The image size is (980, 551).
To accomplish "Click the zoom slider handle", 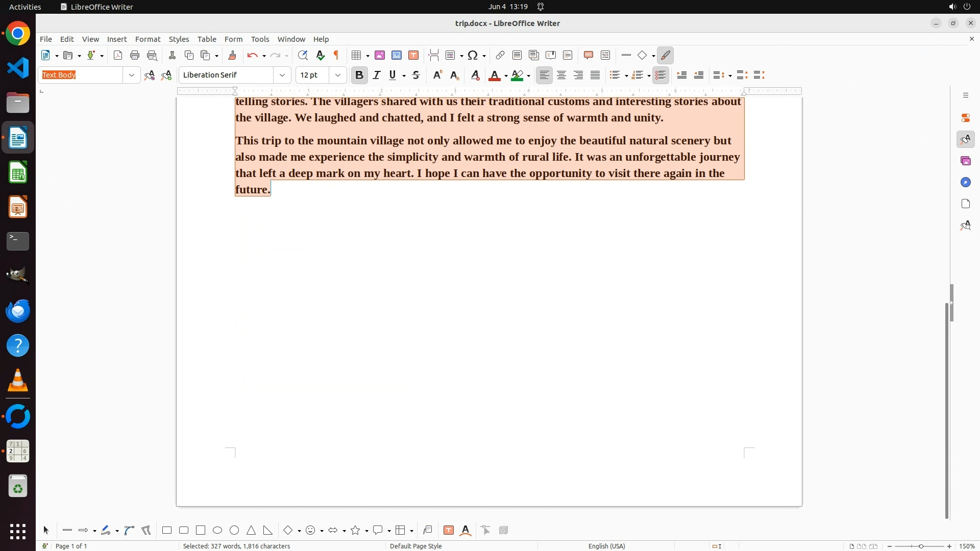I will (x=921, y=546).
